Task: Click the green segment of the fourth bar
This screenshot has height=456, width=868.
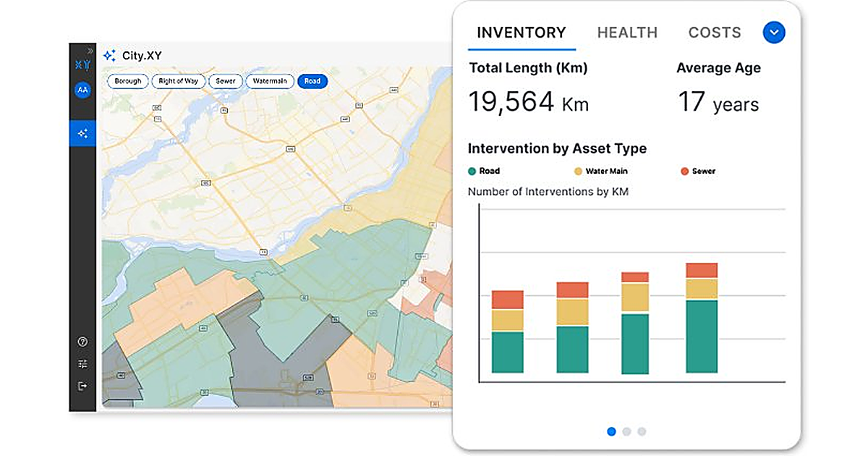Action: pyautogui.click(x=702, y=337)
